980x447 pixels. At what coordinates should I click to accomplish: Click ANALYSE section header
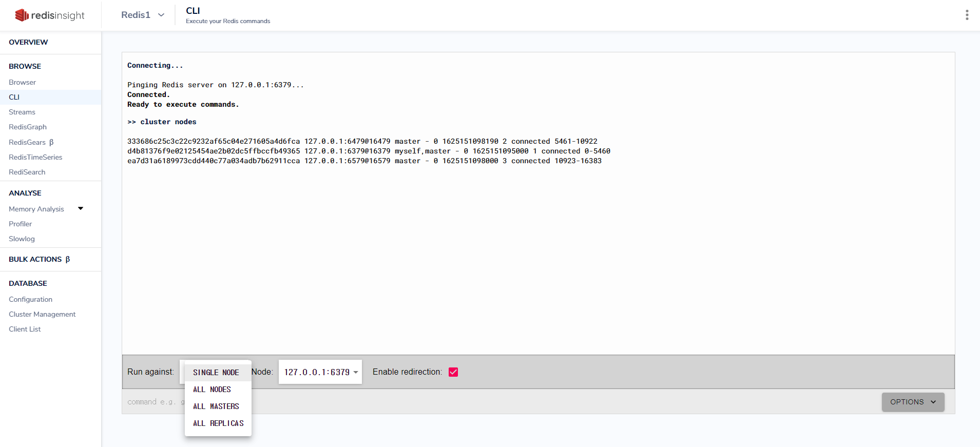pyautogui.click(x=25, y=193)
